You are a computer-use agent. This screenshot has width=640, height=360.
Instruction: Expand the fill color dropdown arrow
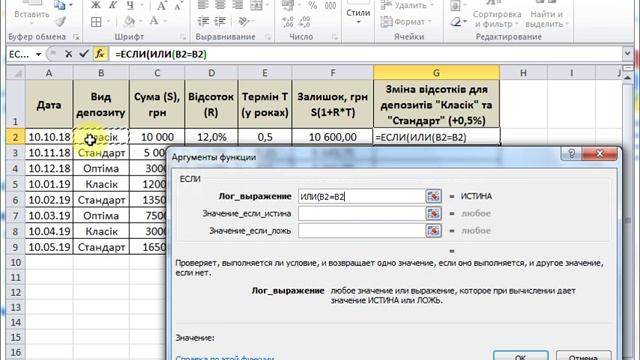pyautogui.click(x=140, y=21)
